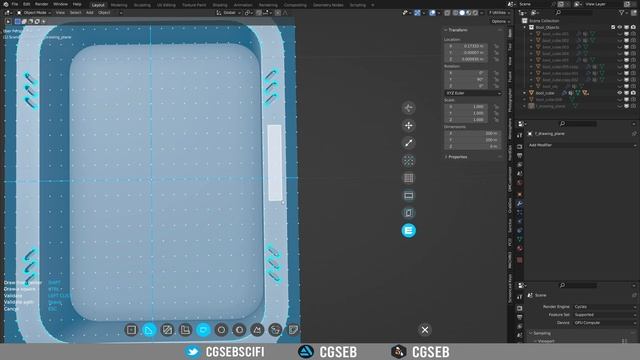Click the diagonal line round button
Screen dimensions: 640x360
pos(409,143)
